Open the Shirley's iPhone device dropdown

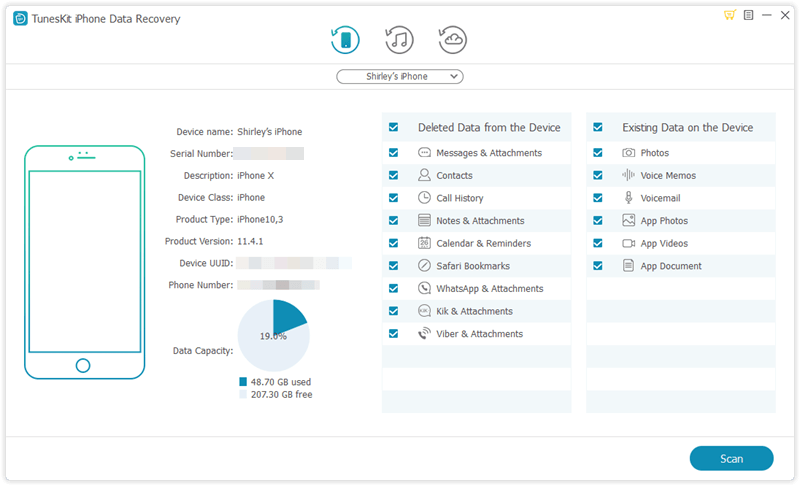point(400,76)
